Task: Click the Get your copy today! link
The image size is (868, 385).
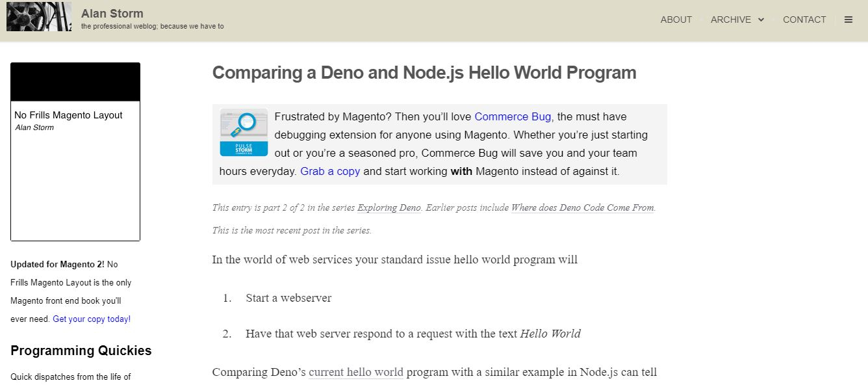Action: (92, 319)
